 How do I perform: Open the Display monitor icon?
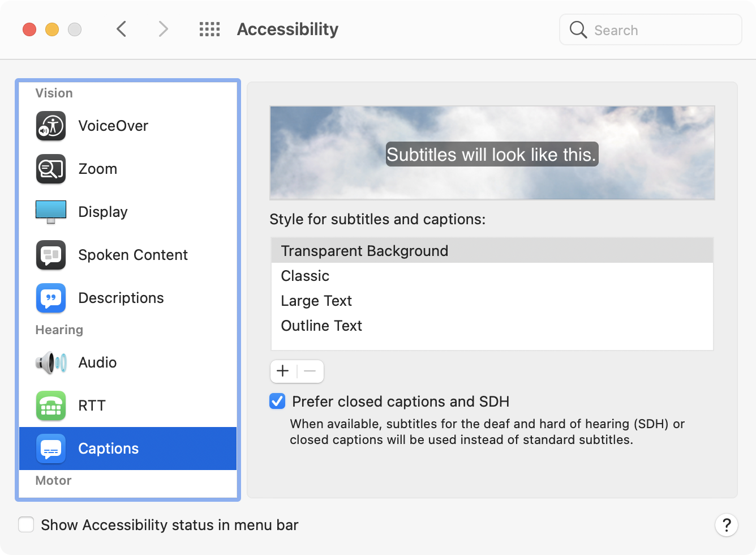tap(51, 212)
